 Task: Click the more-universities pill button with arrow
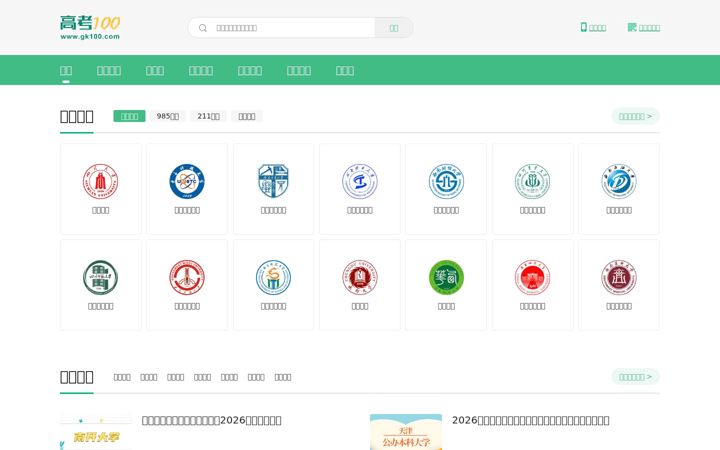tap(636, 116)
